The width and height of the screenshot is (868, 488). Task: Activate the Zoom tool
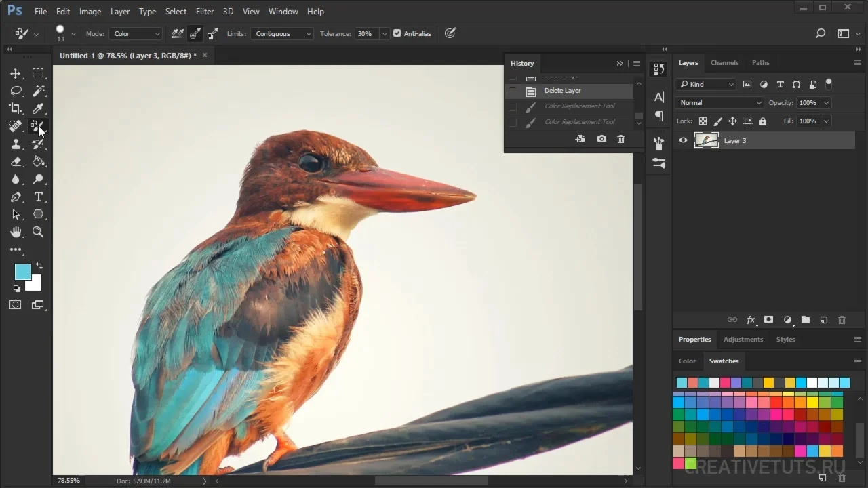[39, 232]
